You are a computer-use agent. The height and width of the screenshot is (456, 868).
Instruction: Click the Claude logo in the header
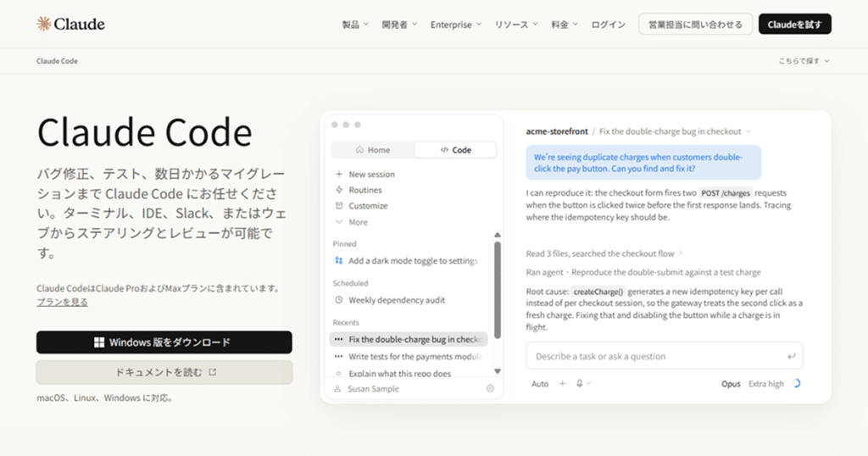[x=70, y=24]
